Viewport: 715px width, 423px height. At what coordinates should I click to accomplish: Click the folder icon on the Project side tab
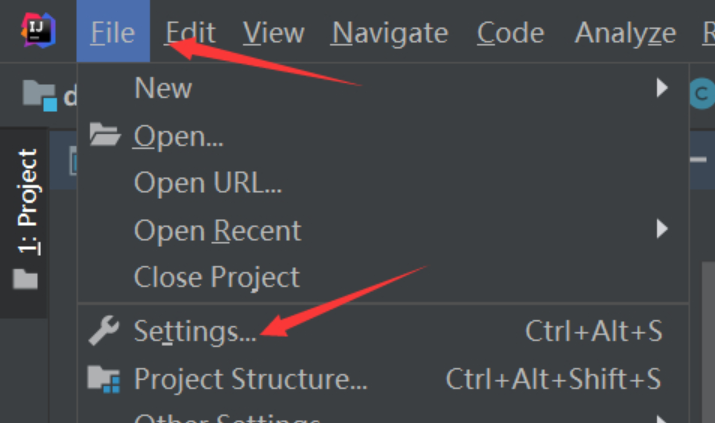click(x=25, y=278)
